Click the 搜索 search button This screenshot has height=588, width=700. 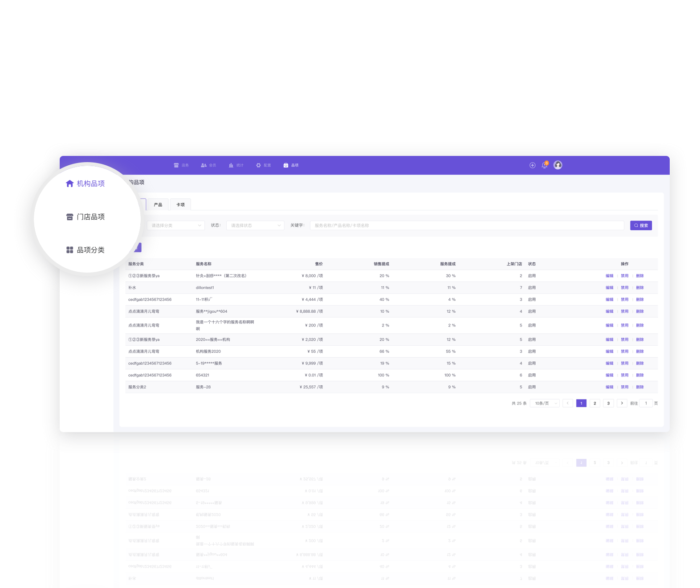641,225
